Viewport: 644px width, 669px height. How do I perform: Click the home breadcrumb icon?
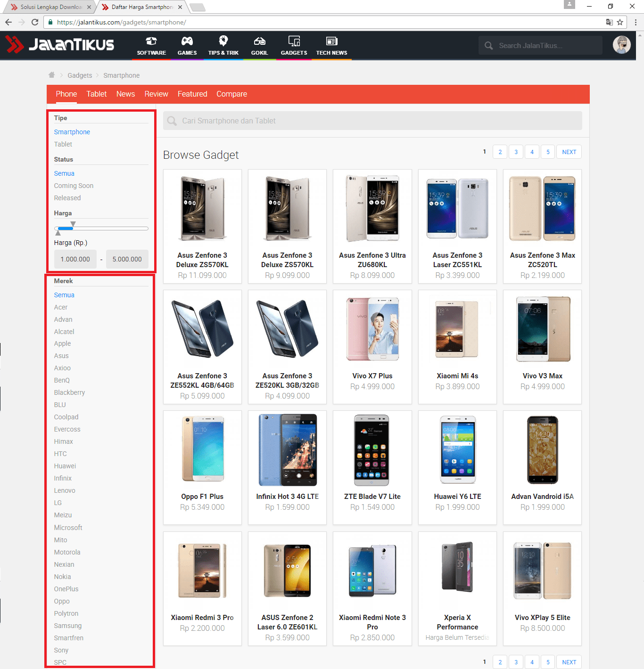[52, 75]
